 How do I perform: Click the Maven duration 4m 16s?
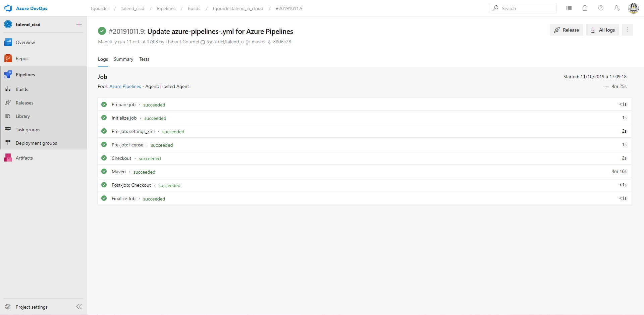(619, 171)
